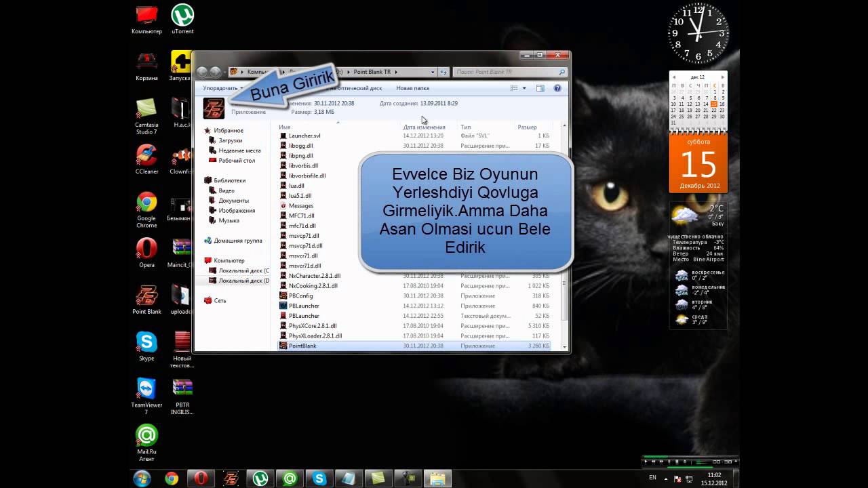The width and height of the screenshot is (868, 488).
Task: Launch the Camtasia Studio 7 desktop shortcut
Action: pyautogui.click(x=146, y=116)
